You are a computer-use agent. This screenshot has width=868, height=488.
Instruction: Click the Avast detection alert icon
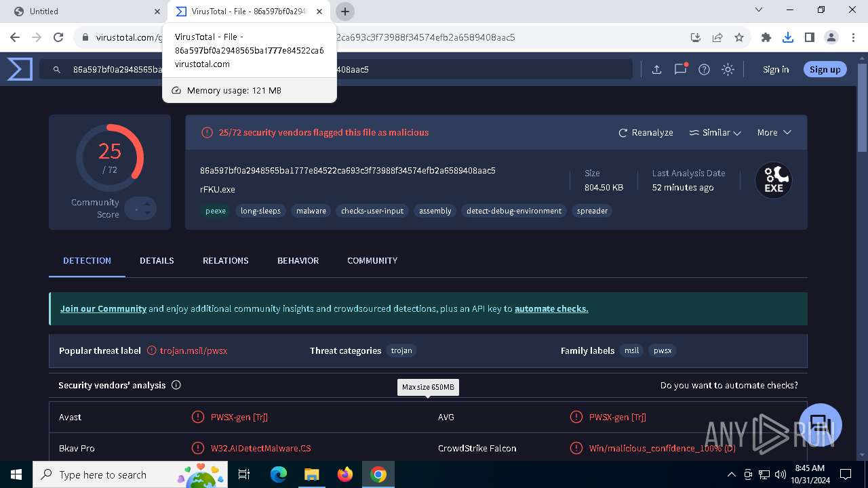tap(198, 417)
